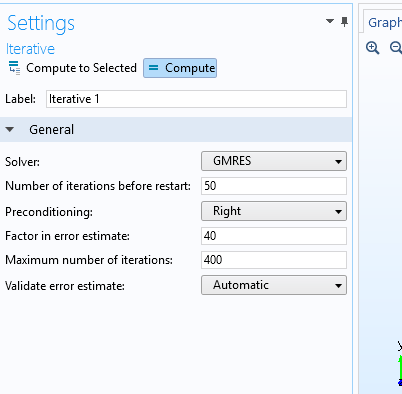This screenshot has height=394, width=402.
Task: Open the Settings window dropdown menu arrow
Action: (x=330, y=21)
